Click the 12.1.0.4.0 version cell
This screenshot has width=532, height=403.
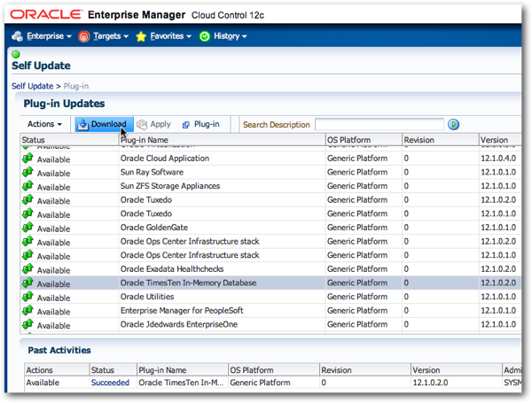click(x=498, y=159)
